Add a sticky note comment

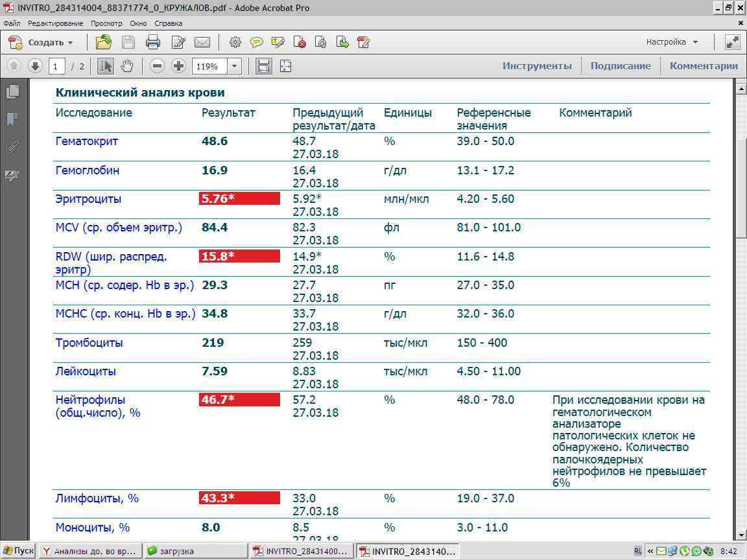pos(257,43)
